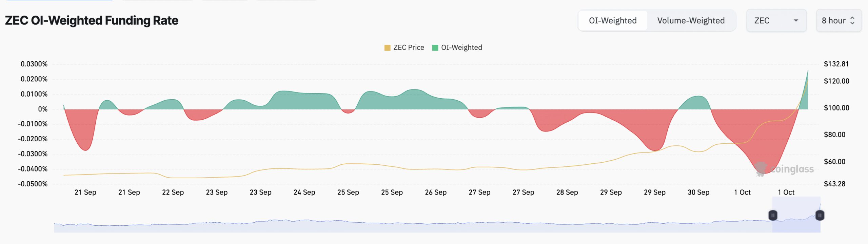Image resolution: width=868 pixels, height=244 pixels.
Task: Click the unselected area of the overview mini chart
Action: (x=407, y=226)
